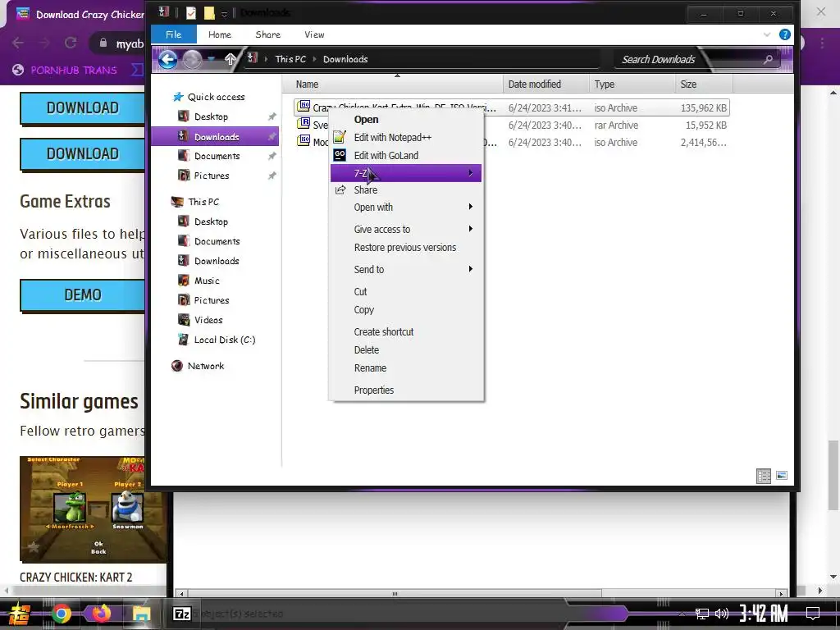The image size is (840, 630).
Task: Click the Explorer Forward arrow button
Action: tap(192, 59)
